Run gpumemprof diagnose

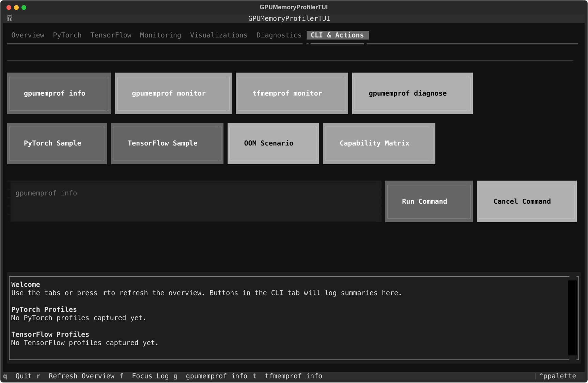[x=412, y=93]
